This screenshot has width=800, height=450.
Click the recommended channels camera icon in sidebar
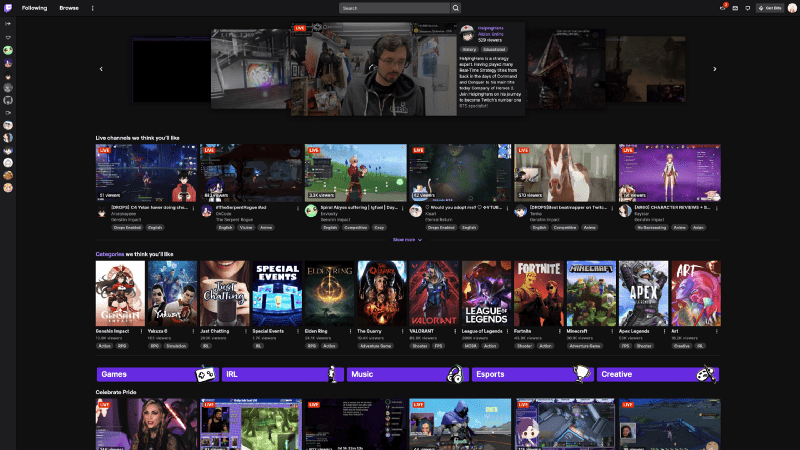point(8,113)
